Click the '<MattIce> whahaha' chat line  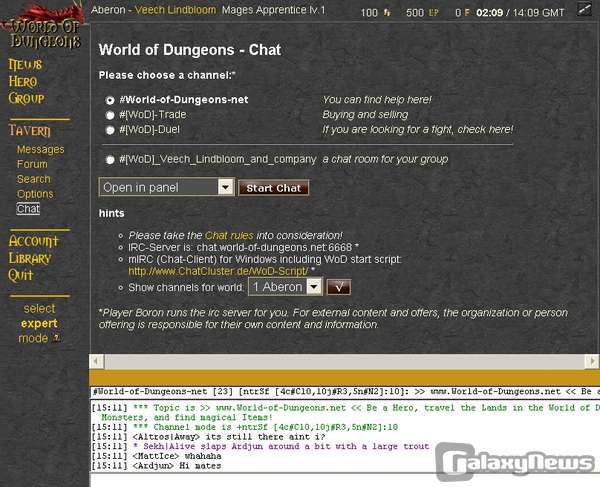pos(157,456)
